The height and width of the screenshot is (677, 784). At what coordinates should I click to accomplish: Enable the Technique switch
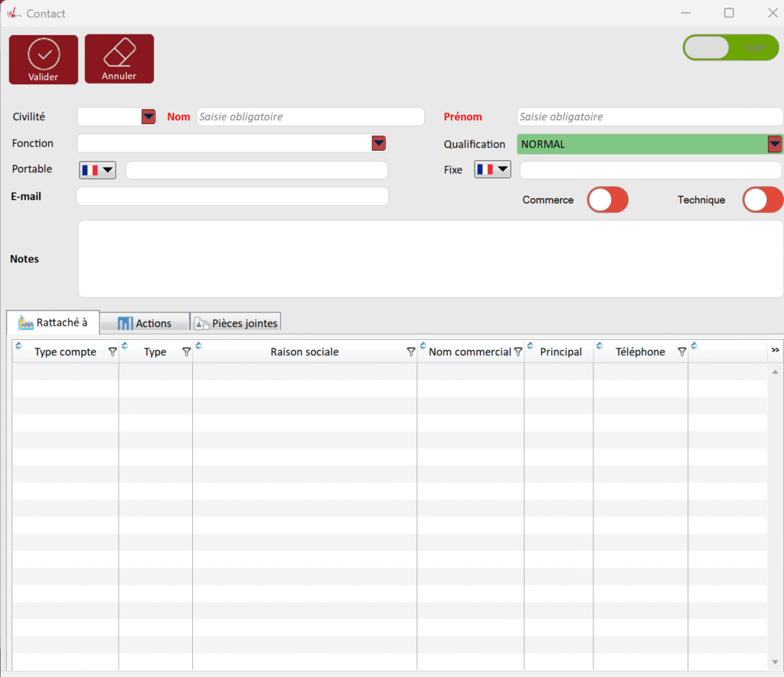point(763,200)
